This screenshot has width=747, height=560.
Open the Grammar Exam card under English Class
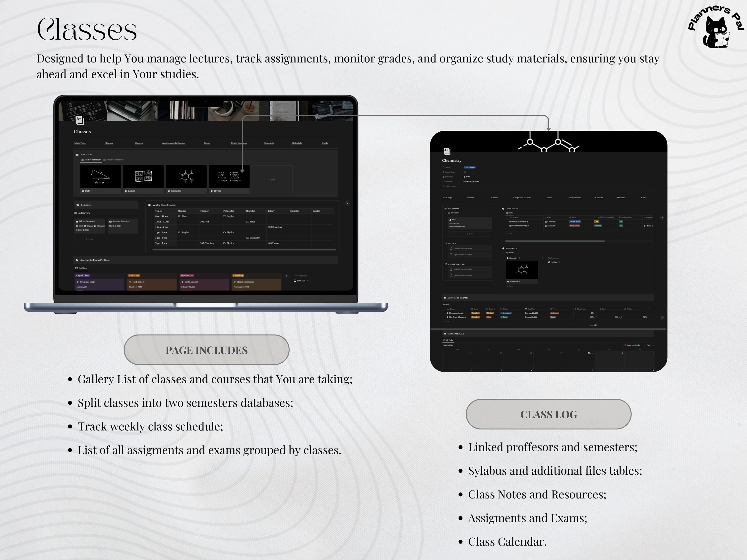pos(100,284)
